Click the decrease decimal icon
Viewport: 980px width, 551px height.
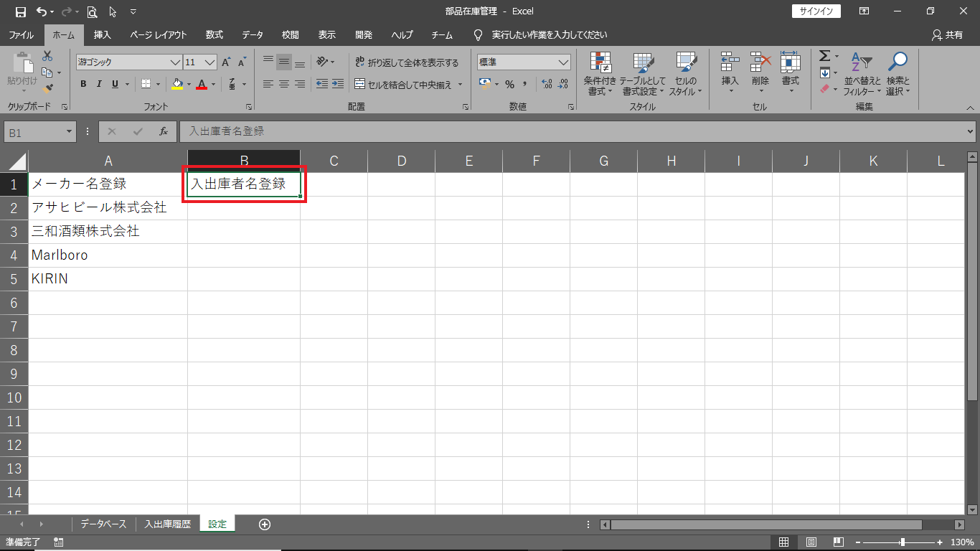tap(563, 84)
